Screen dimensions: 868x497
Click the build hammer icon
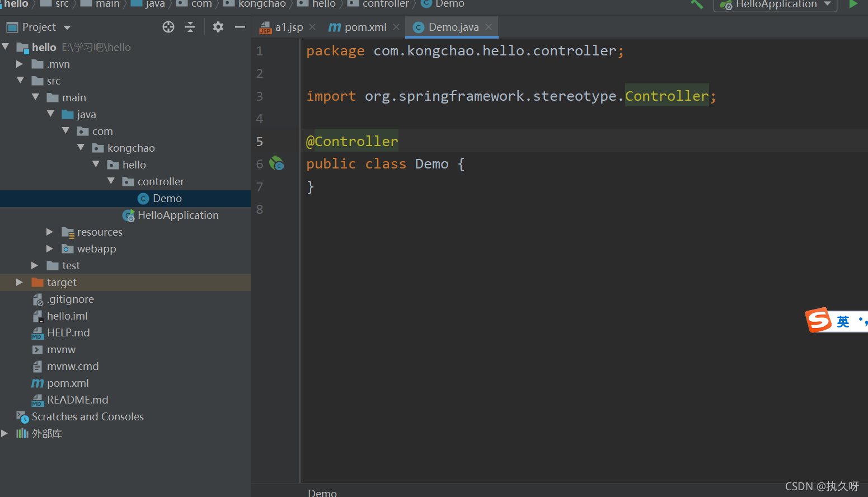pyautogui.click(x=697, y=4)
